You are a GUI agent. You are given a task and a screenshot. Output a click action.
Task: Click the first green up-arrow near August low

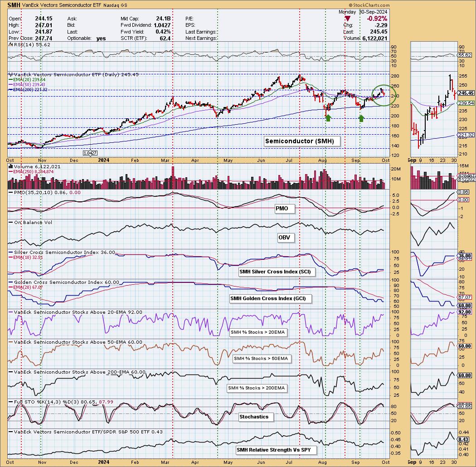328,118
